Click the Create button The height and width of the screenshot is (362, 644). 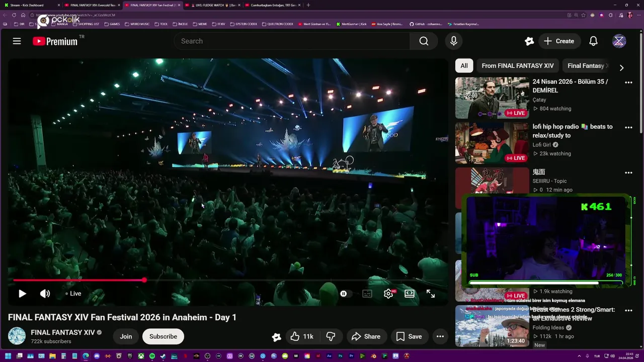tap(558, 41)
